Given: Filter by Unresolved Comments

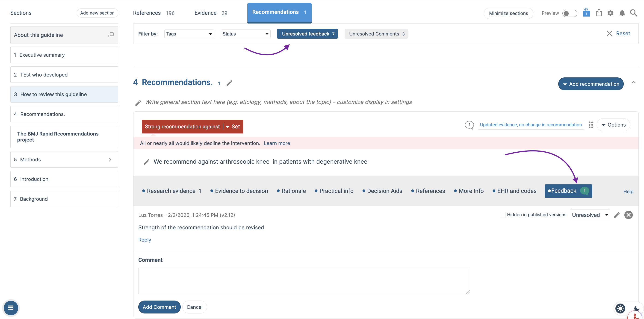Looking at the screenshot, I should [376, 34].
